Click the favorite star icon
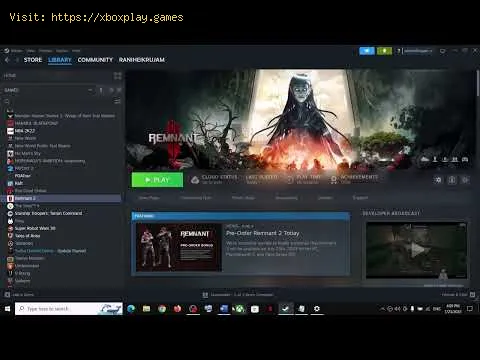Viewport: 480px width, 360px height. 465,180
